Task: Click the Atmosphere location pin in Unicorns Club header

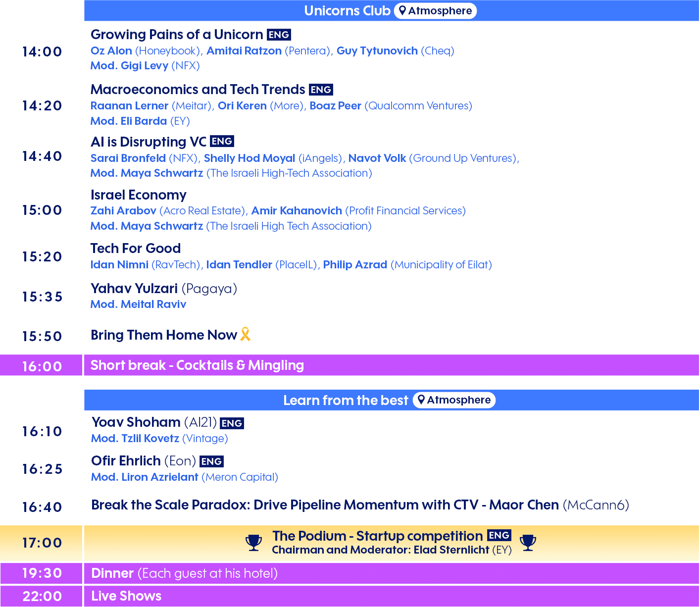Action: [x=402, y=11]
